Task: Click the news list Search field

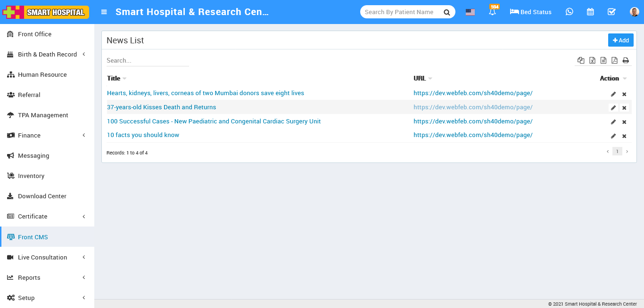Action: tap(147, 60)
